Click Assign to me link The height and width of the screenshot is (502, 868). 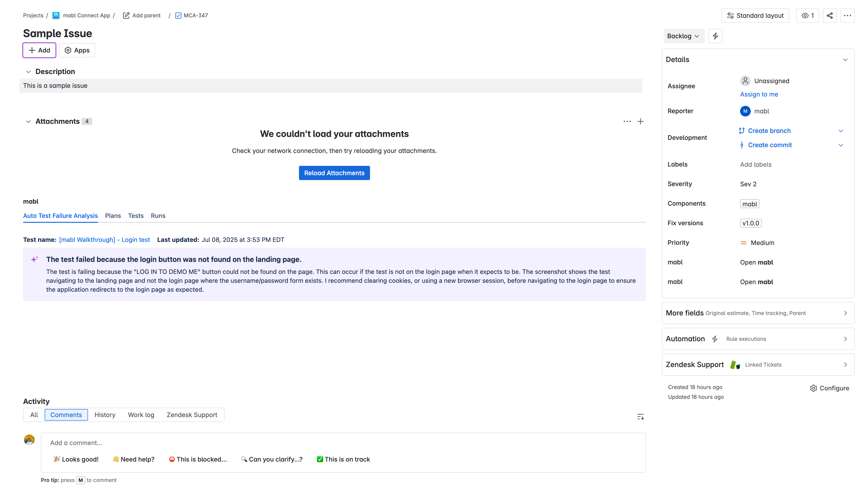pyautogui.click(x=759, y=94)
